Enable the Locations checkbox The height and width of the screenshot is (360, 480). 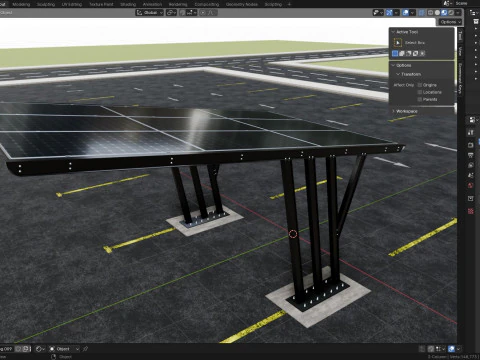[x=420, y=92]
